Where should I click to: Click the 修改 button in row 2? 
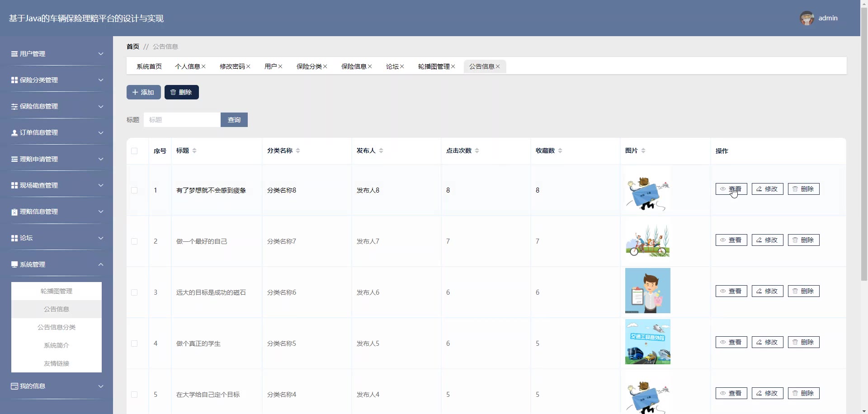[x=767, y=240]
